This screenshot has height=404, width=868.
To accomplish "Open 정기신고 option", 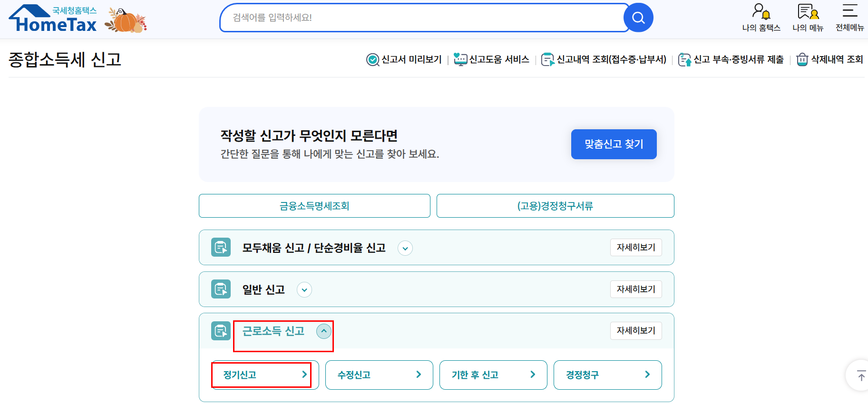I will click(x=265, y=375).
